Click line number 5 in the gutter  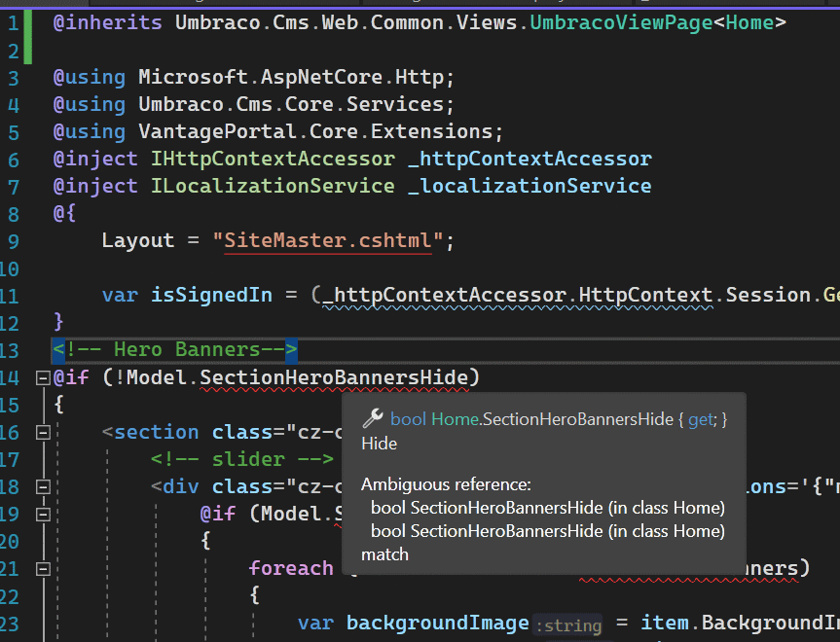[x=13, y=132]
